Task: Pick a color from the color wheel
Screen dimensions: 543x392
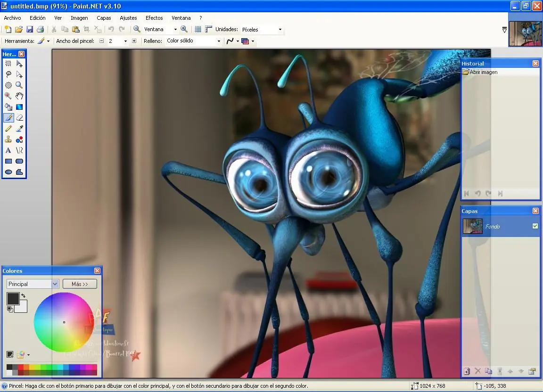Action: click(x=64, y=322)
